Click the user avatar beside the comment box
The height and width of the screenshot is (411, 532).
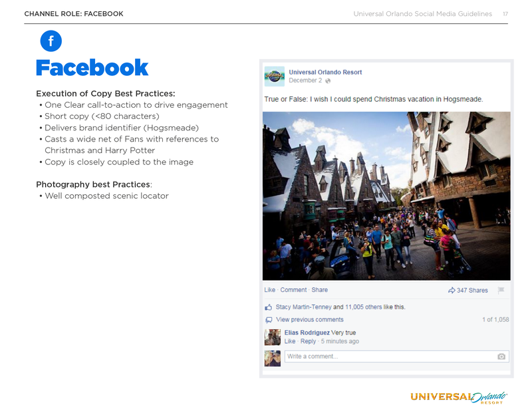(273, 358)
